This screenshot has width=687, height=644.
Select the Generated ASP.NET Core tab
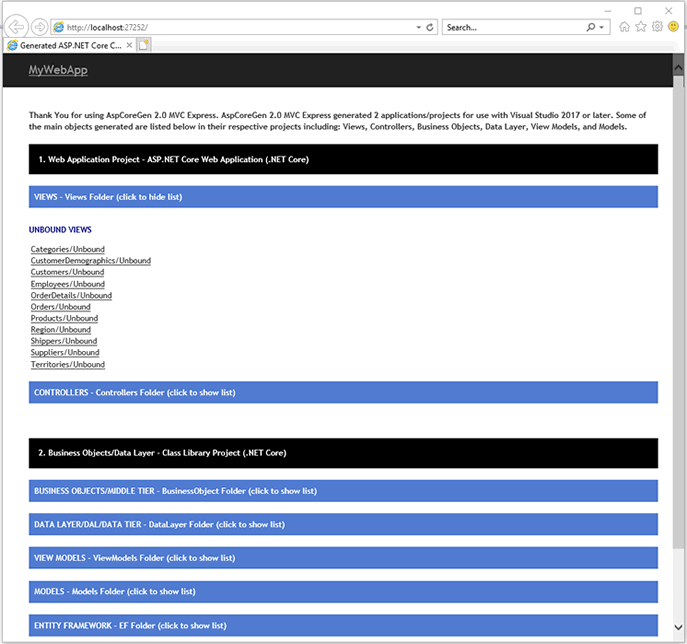tap(70, 45)
